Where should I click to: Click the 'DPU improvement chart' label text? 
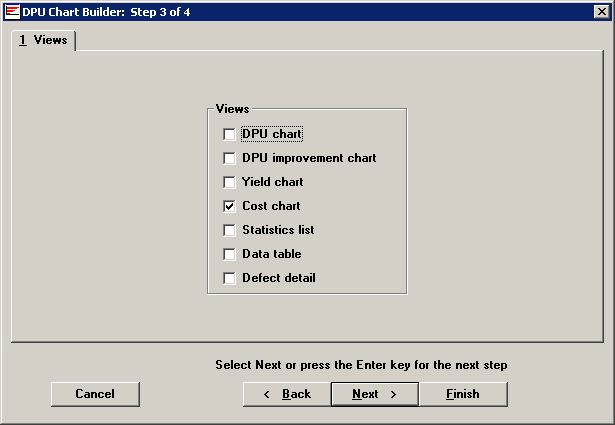click(x=309, y=158)
